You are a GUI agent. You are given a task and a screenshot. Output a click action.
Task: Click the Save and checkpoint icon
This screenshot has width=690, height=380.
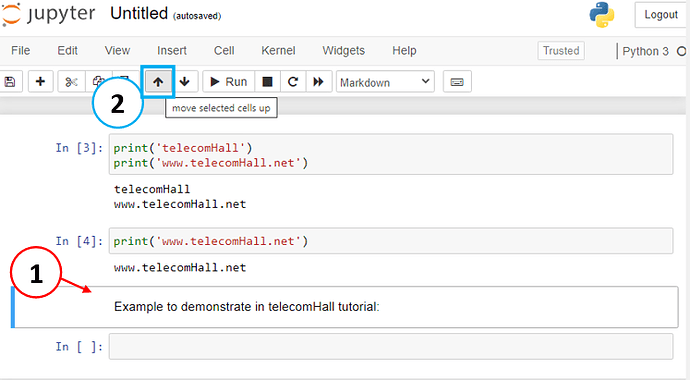click(x=9, y=82)
